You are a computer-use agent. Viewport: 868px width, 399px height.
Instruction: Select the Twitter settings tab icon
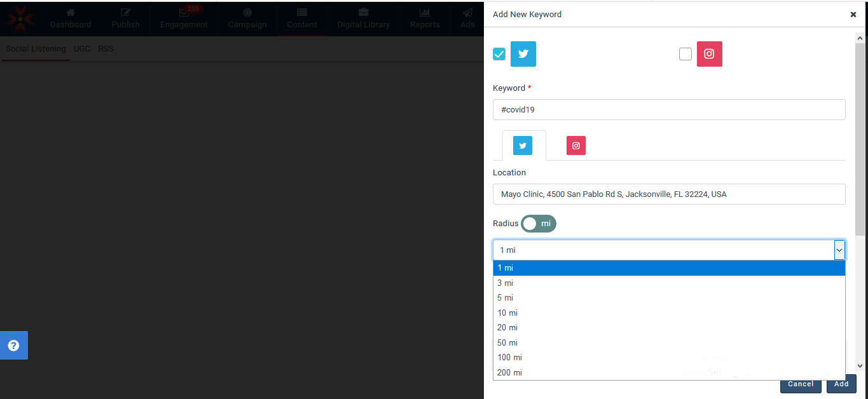(x=523, y=145)
